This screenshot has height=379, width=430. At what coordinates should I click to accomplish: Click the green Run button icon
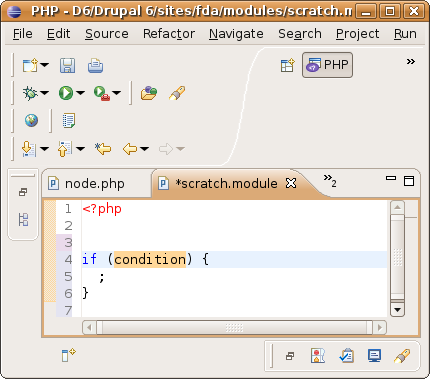[x=66, y=93]
